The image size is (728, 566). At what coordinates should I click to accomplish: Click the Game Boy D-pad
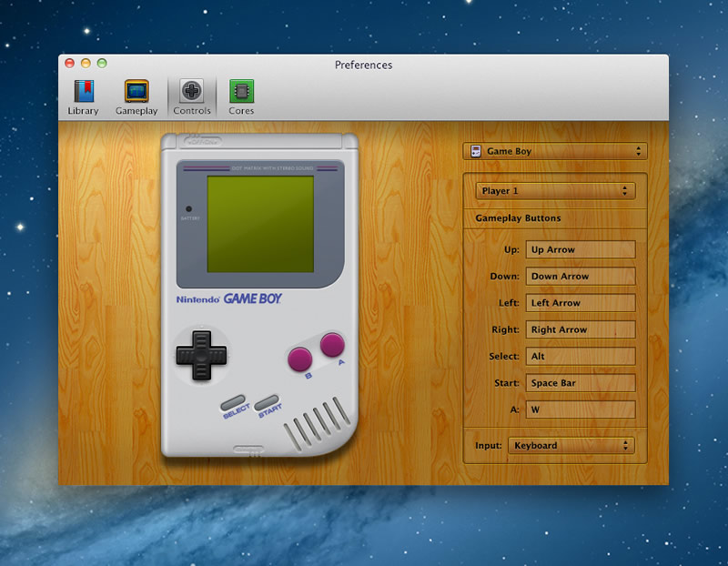(x=201, y=355)
